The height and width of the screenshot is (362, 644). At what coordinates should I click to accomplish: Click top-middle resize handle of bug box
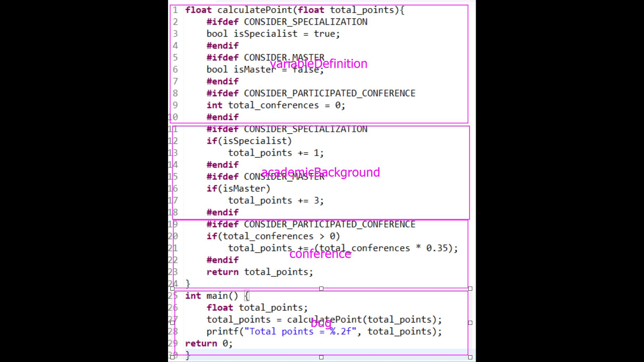click(x=321, y=289)
